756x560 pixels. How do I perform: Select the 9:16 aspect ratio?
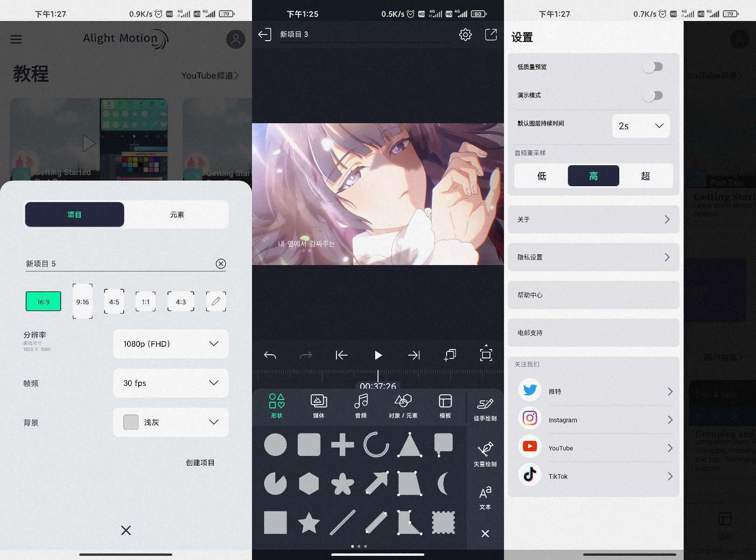[x=83, y=301]
